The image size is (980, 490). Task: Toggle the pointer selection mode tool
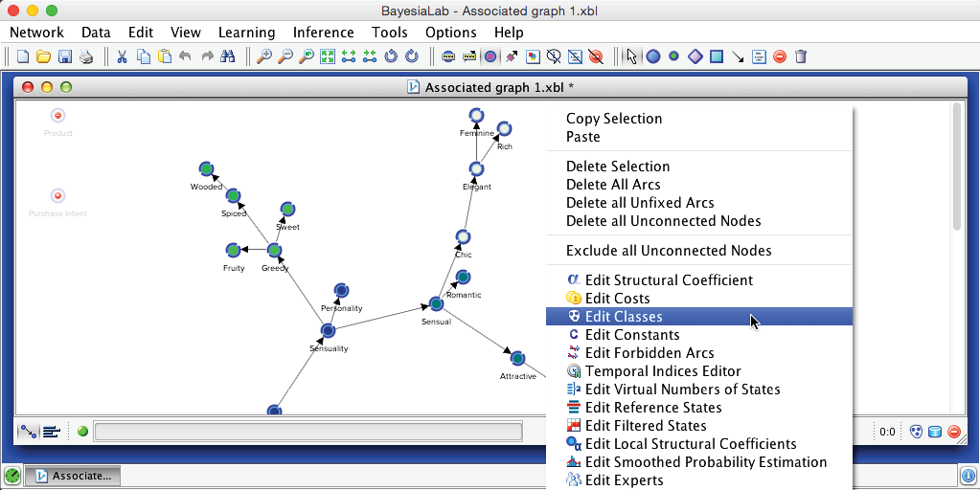tap(631, 56)
